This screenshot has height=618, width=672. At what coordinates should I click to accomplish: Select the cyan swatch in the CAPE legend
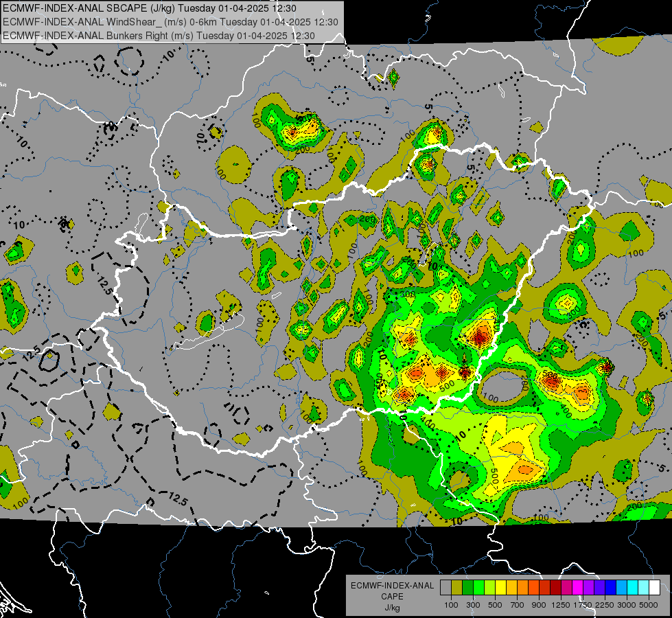tap(633, 588)
